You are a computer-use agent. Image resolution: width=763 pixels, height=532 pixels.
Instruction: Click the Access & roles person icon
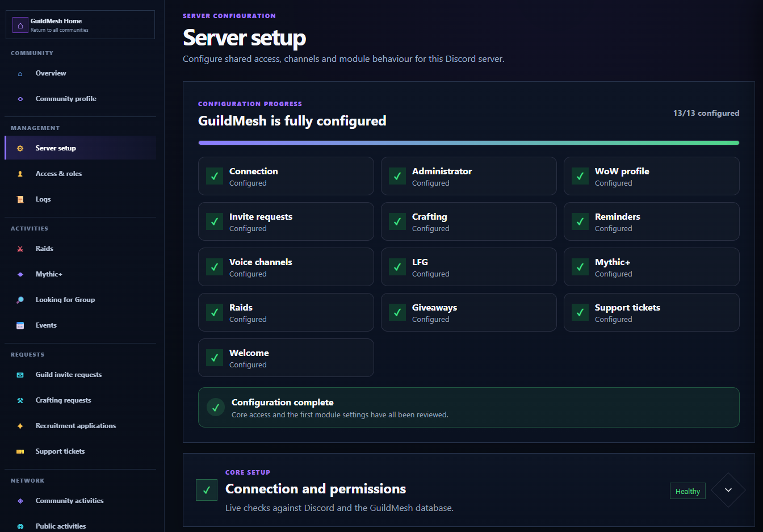coord(20,174)
